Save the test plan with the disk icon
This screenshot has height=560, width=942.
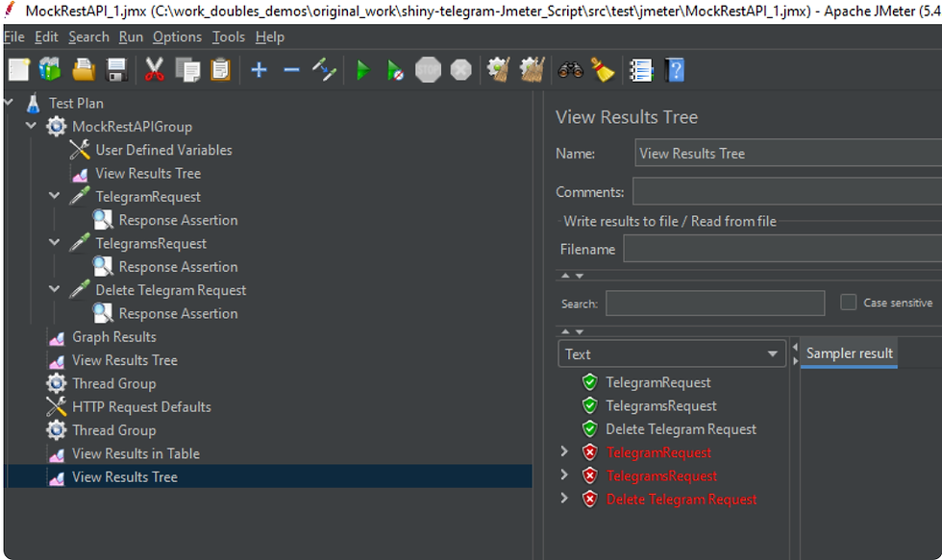[116, 70]
